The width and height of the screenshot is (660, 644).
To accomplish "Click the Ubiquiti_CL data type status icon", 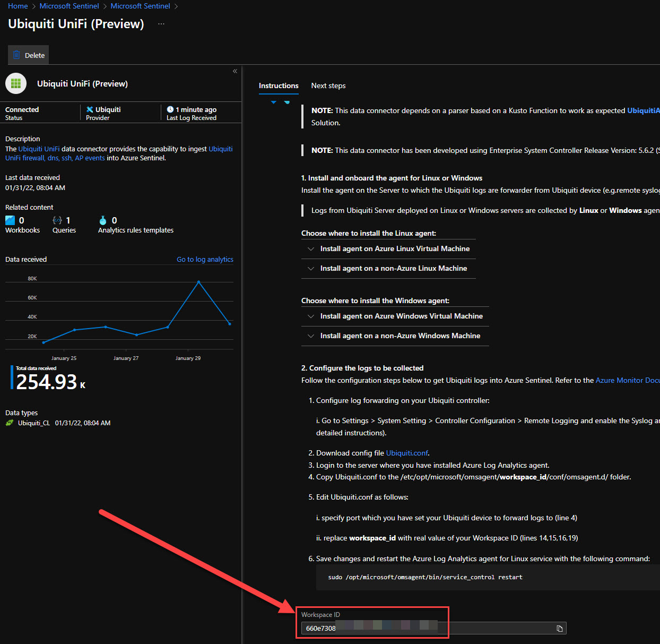I will click(x=10, y=423).
